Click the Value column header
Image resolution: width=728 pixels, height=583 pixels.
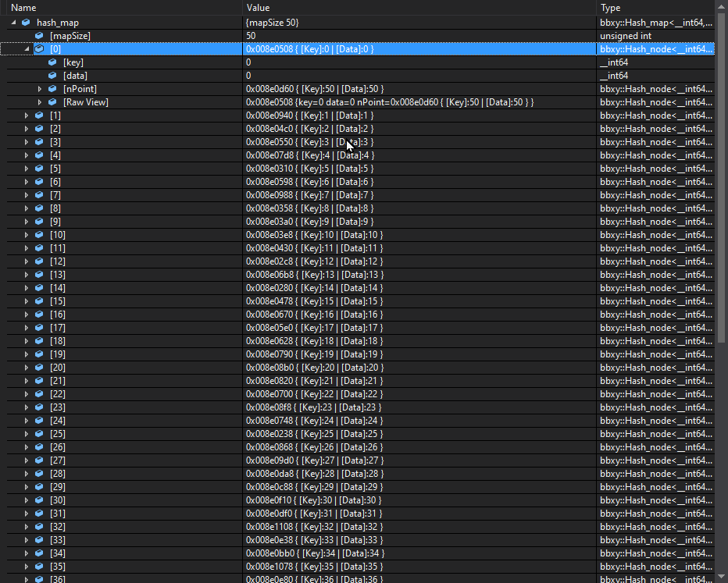pyautogui.click(x=419, y=8)
